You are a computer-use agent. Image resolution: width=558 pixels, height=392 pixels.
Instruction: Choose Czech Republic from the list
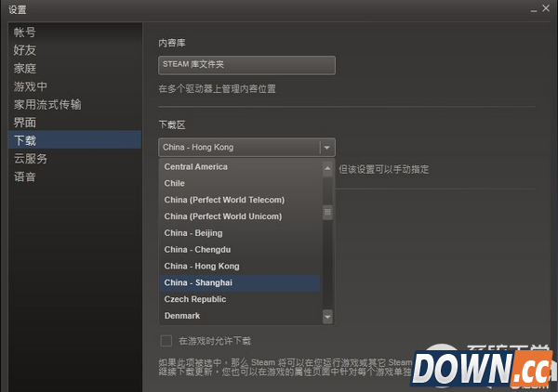[x=240, y=299]
